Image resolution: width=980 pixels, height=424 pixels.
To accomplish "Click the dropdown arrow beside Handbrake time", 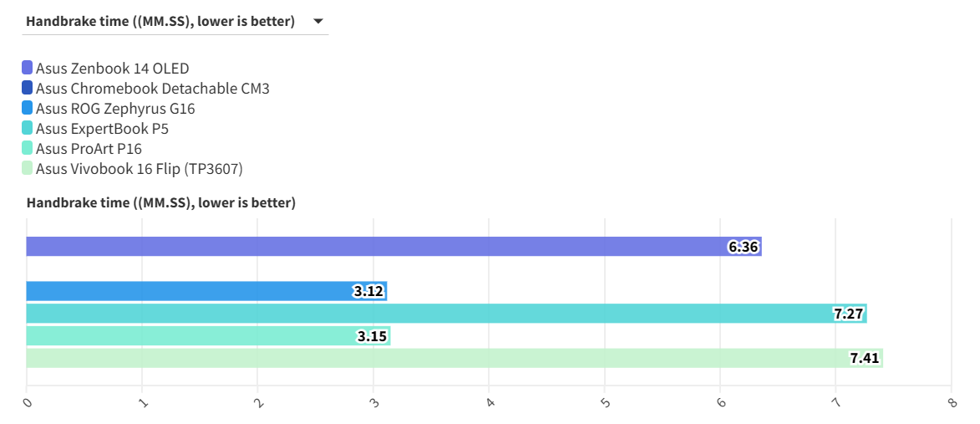I will pyautogui.click(x=318, y=22).
